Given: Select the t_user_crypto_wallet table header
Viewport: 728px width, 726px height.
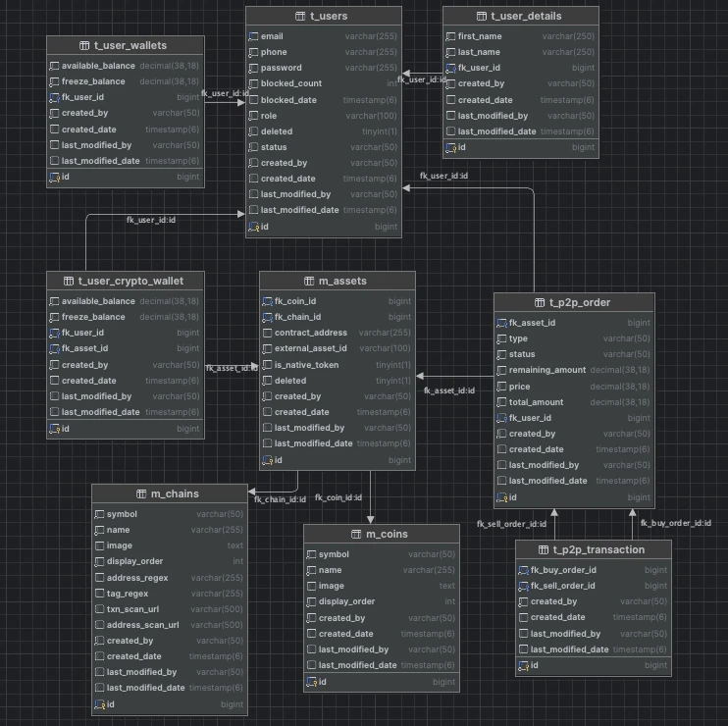Looking at the screenshot, I should pyautogui.click(x=125, y=281).
